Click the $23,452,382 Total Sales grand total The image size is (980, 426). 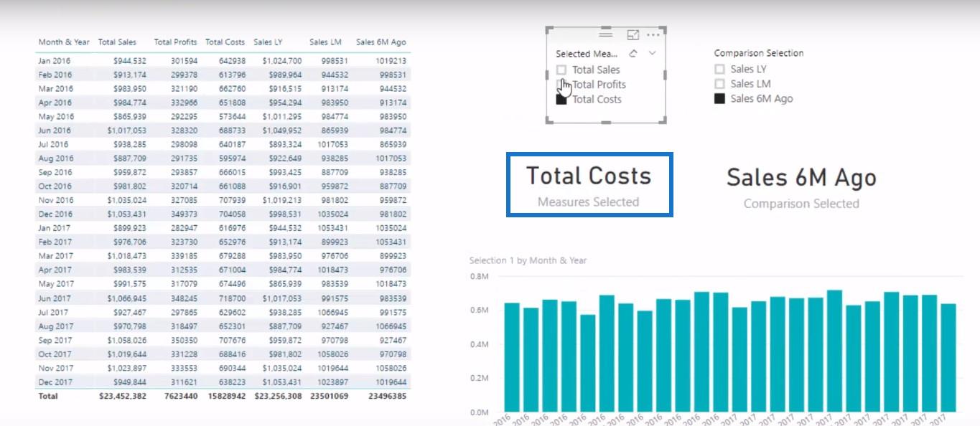123,396
